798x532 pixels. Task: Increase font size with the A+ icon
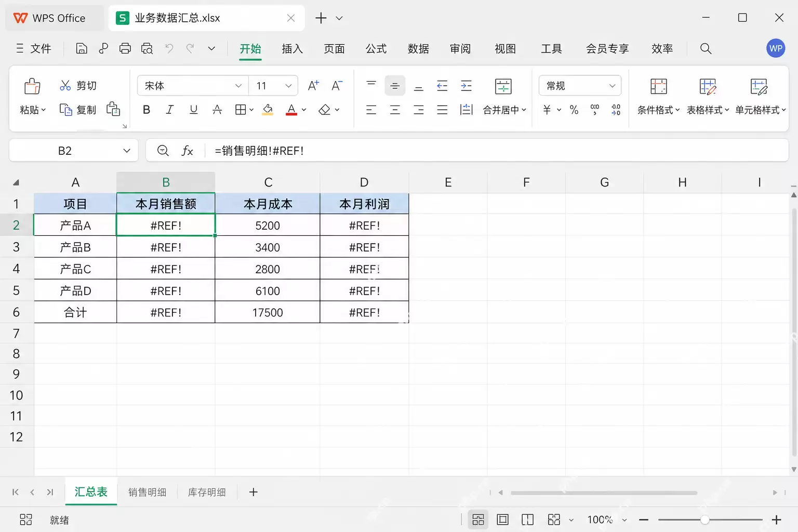[313, 85]
